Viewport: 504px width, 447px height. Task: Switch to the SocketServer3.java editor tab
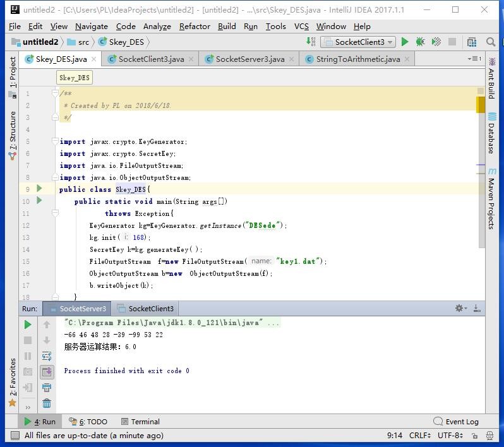(249, 59)
